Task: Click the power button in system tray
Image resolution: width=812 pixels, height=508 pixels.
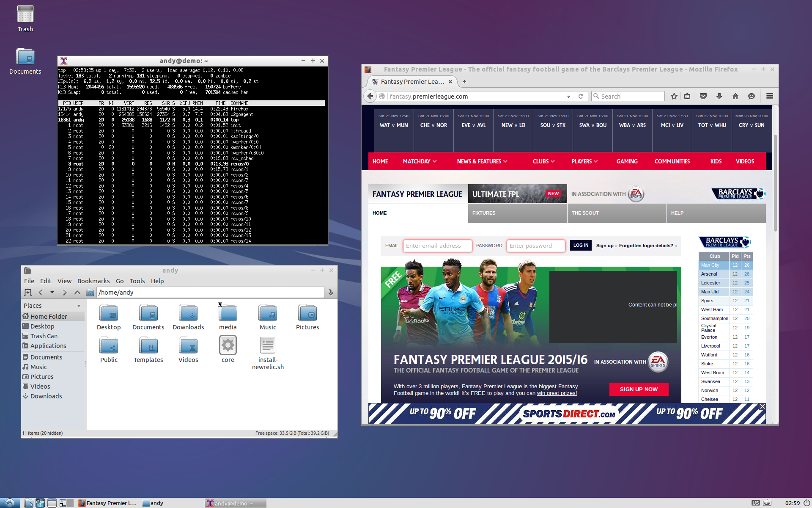Action: (x=806, y=503)
